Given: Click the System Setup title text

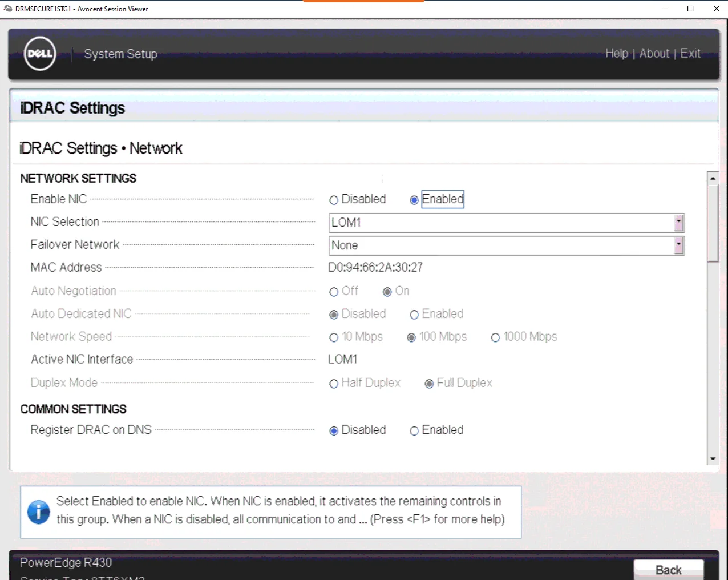Looking at the screenshot, I should [120, 54].
